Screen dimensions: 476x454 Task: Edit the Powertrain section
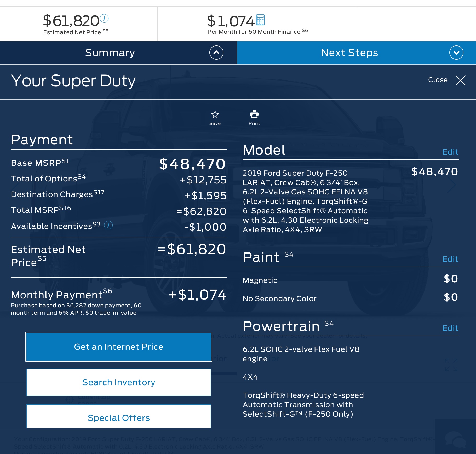click(x=450, y=328)
